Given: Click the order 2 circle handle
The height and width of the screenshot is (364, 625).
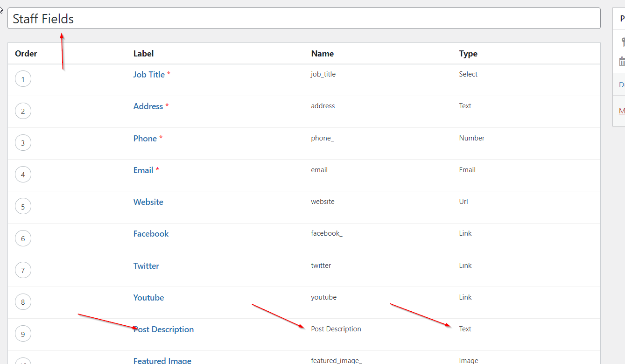Looking at the screenshot, I should pyautogui.click(x=23, y=111).
